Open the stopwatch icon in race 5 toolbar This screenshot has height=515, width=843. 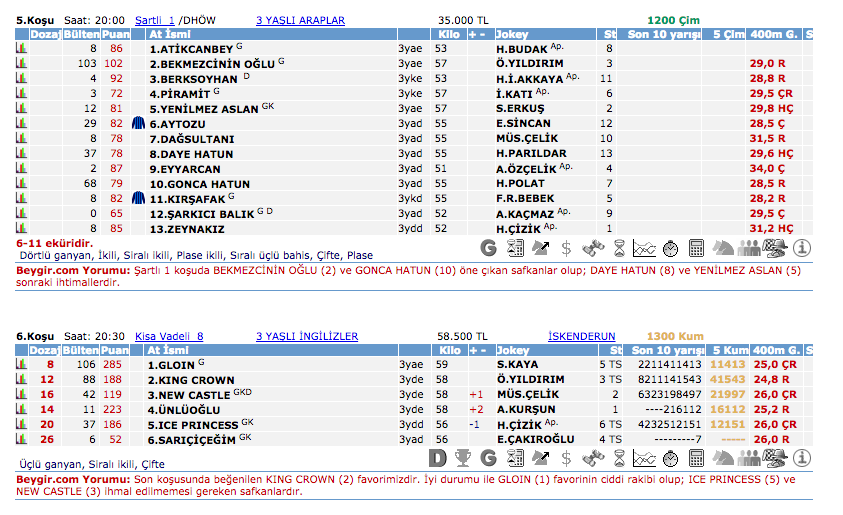coord(671,247)
